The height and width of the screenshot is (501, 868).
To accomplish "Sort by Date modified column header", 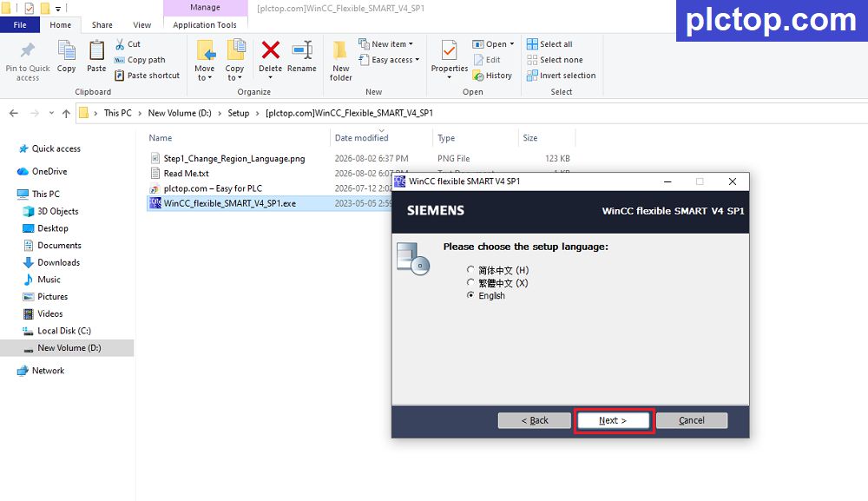I will coord(361,138).
